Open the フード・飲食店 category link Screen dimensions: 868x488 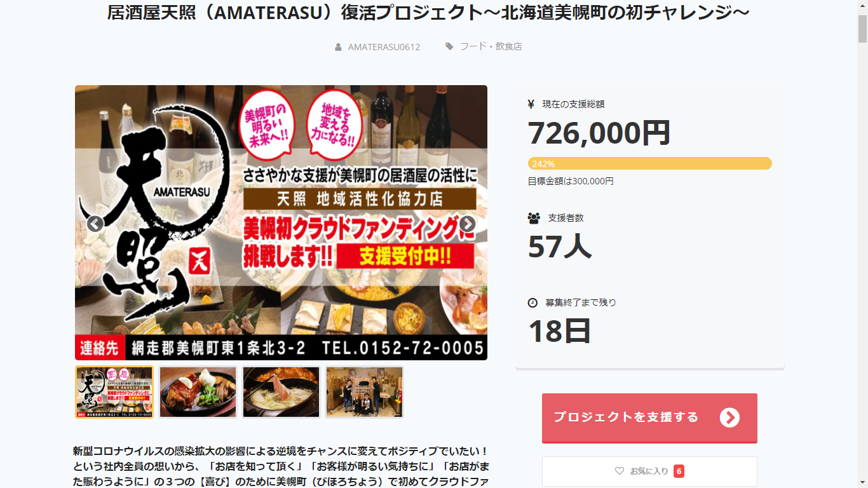point(491,46)
